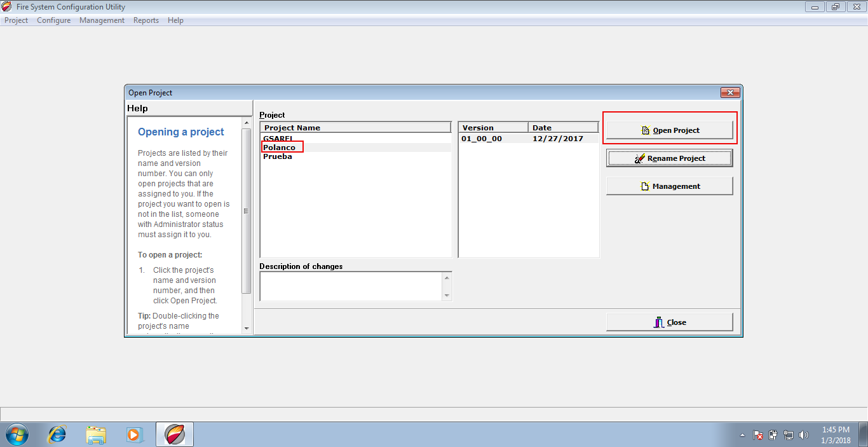Open the Configure menu

[x=53, y=20]
